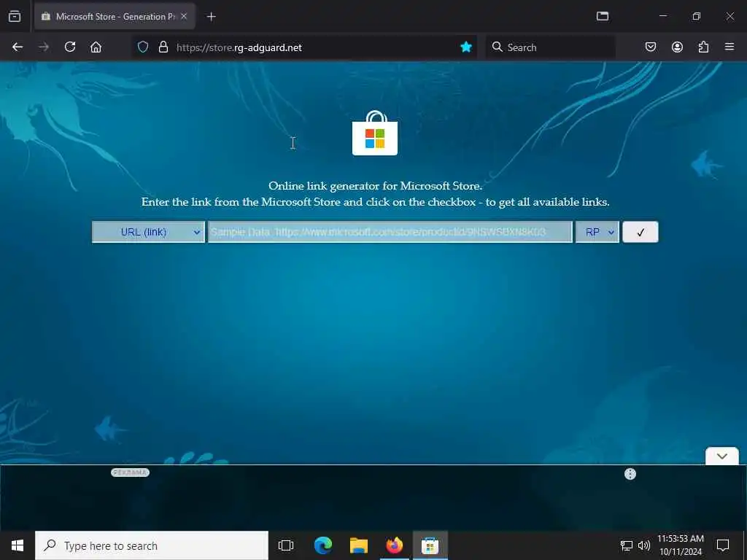Click the sidebar toggle icon in title bar
The image size is (747, 560).
point(603,16)
